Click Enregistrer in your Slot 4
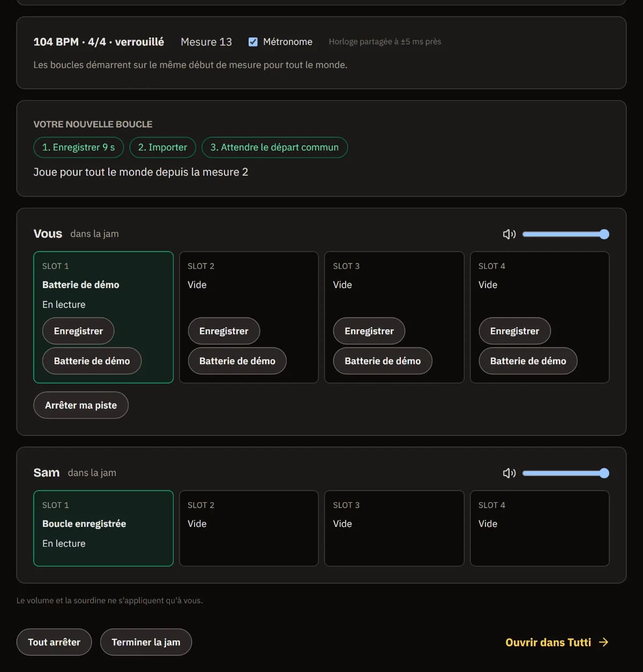The width and height of the screenshot is (643, 672). pos(514,331)
